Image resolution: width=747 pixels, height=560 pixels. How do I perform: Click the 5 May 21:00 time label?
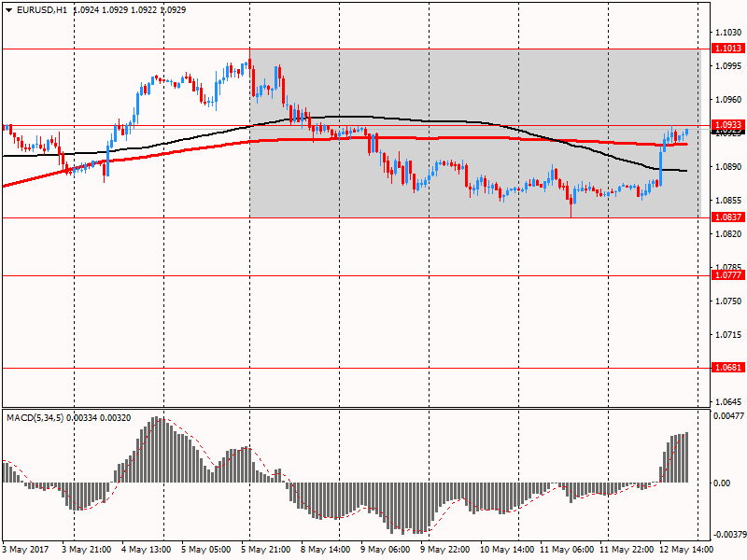(x=266, y=550)
